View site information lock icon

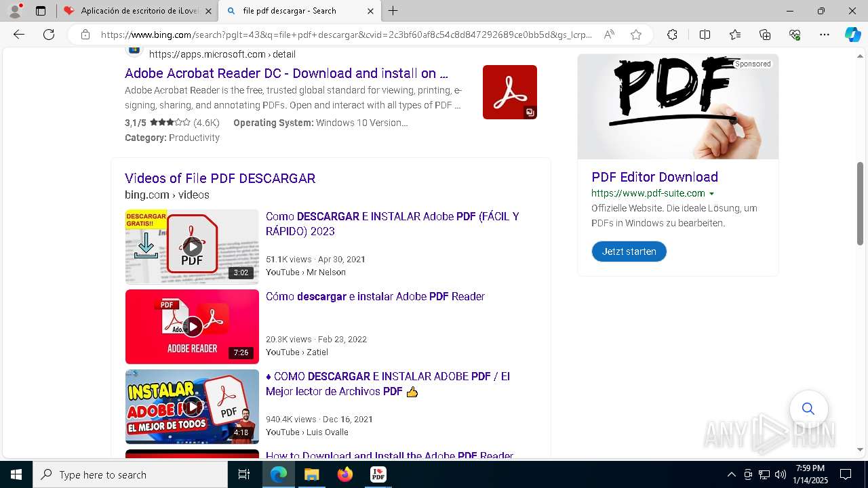[x=85, y=35]
